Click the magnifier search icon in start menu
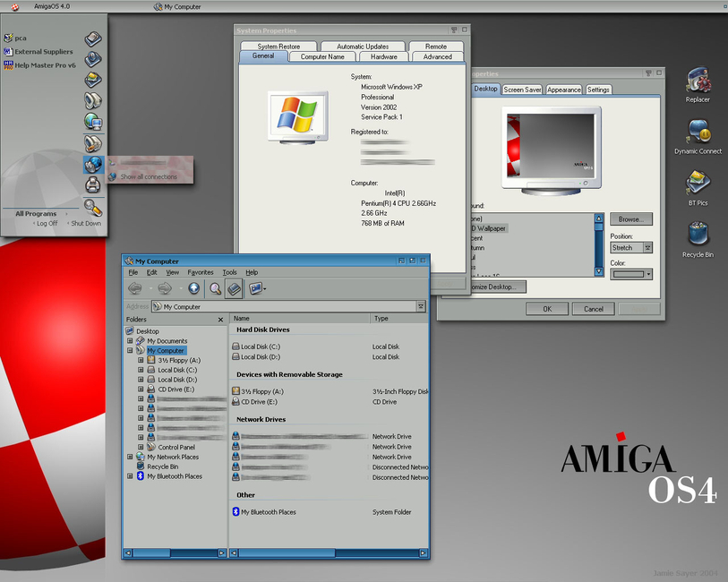 pyautogui.click(x=93, y=208)
